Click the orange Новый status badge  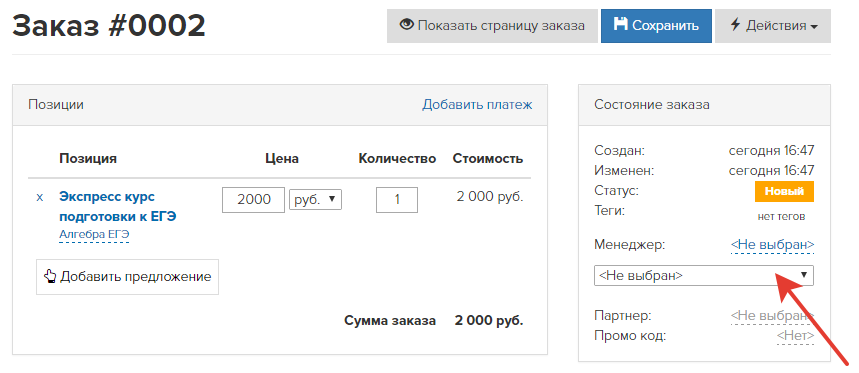click(784, 192)
